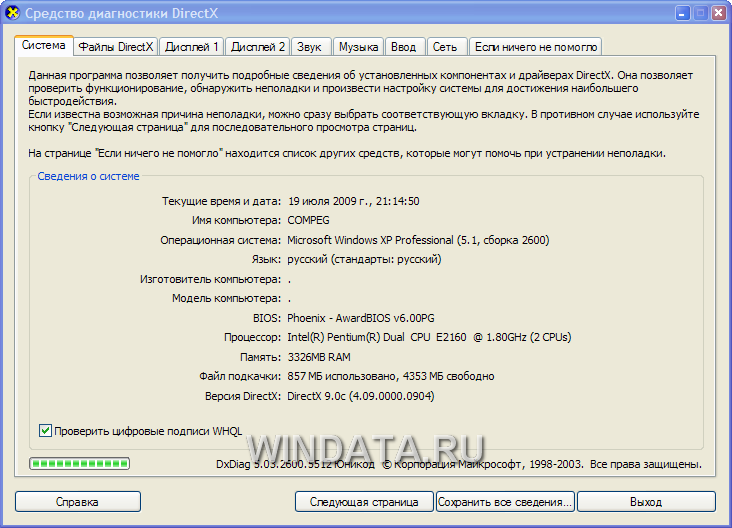The width and height of the screenshot is (732, 528).
Task: Switch to the Звук tab
Action: (x=310, y=47)
